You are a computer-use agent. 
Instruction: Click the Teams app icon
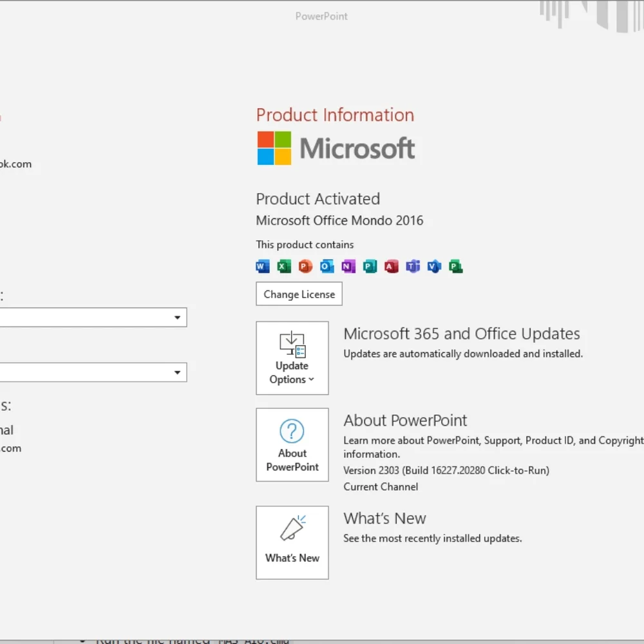point(413,266)
